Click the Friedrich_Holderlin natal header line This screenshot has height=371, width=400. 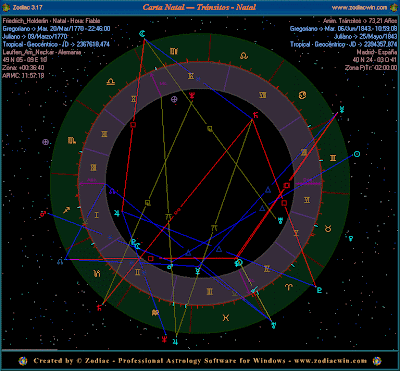(x=51, y=20)
